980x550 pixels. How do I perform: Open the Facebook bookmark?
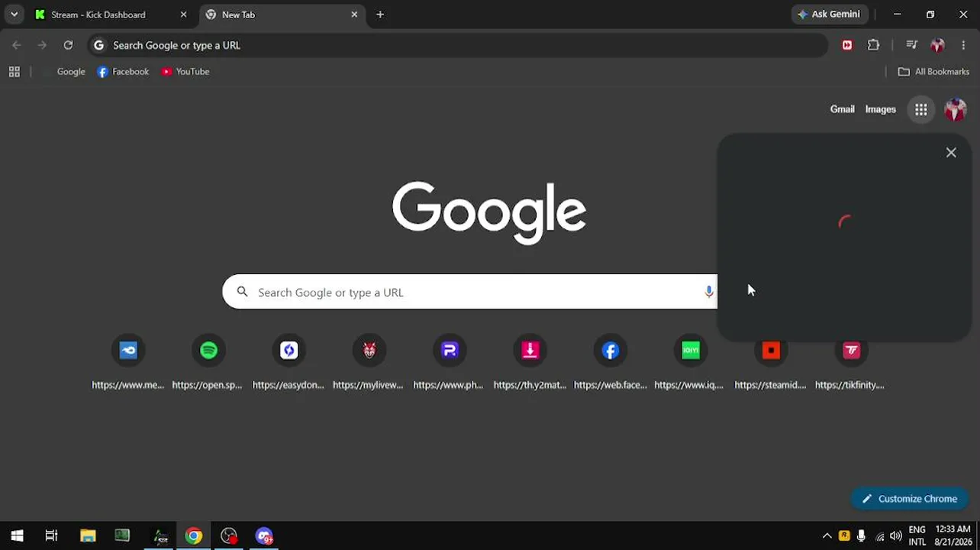click(123, 72)
